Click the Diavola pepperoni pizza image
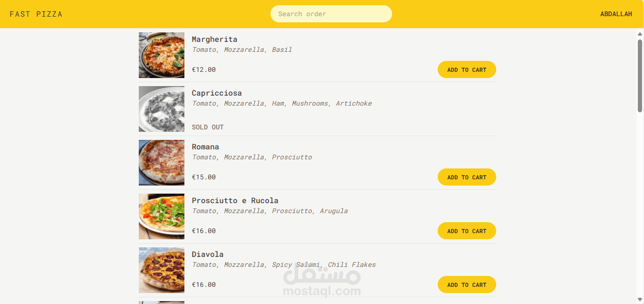644x304 pixels. pyautogui.click(x=162, y=270)
